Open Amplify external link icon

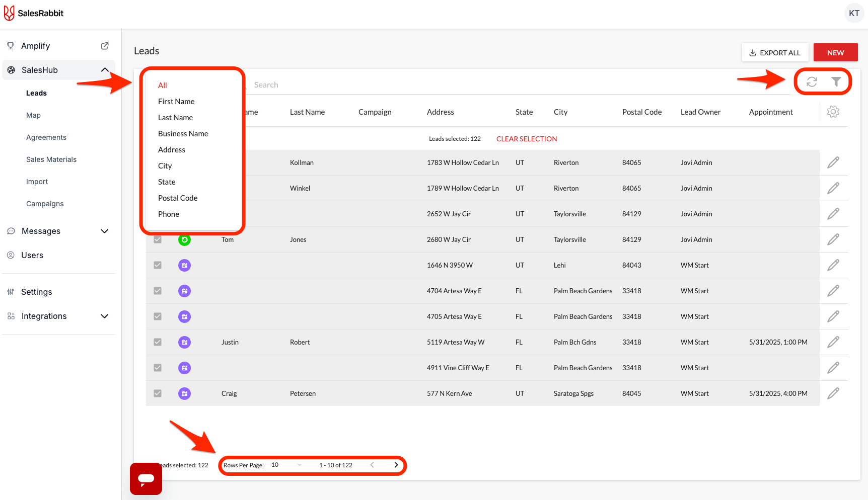click(105, 46)
